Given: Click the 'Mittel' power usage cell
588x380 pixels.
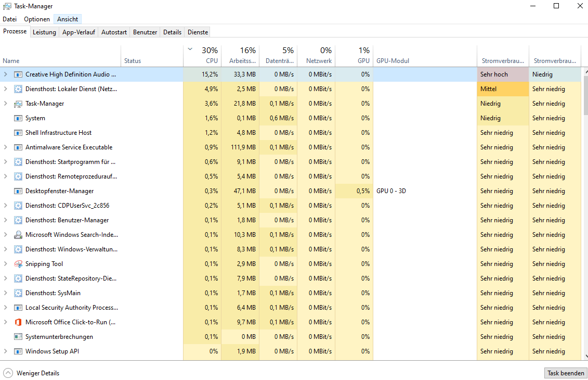Looking at the screenshot, I should coord(503,89).
